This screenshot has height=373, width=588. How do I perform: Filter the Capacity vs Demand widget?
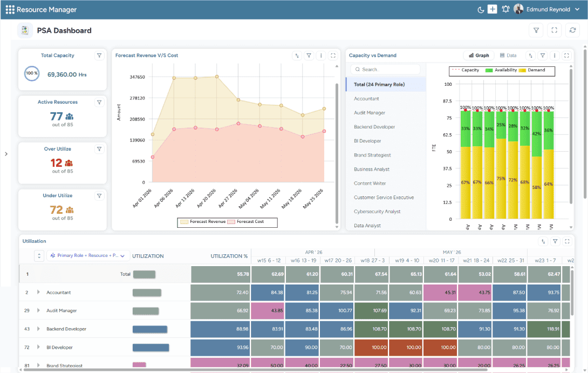(542, 56)
